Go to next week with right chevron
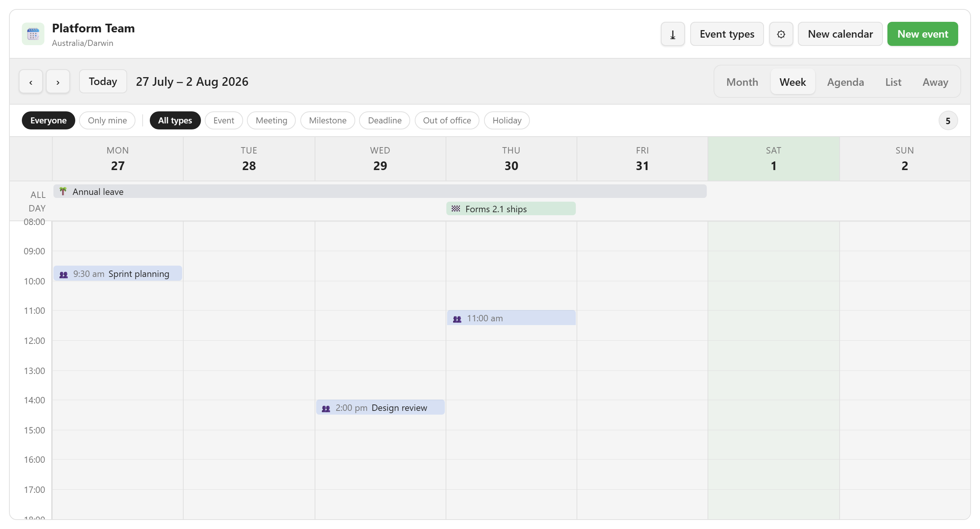980x529 pixels. point(58,81)
